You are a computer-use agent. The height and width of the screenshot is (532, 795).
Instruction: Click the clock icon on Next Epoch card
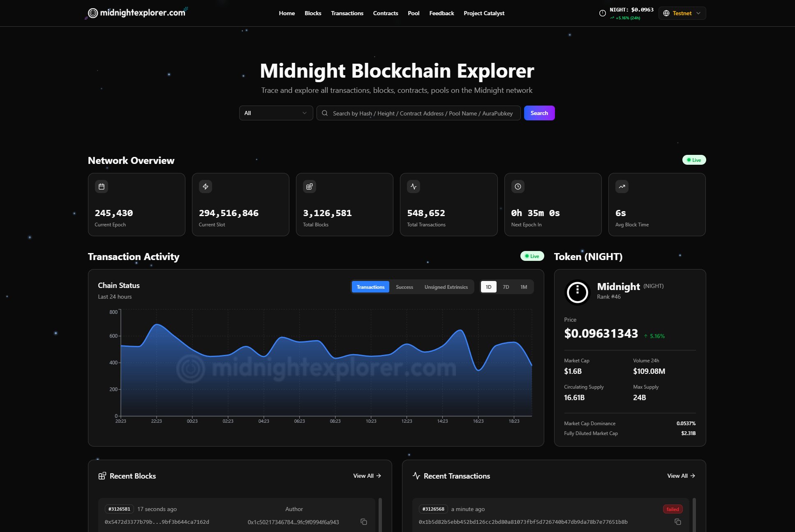coord(518,187)
